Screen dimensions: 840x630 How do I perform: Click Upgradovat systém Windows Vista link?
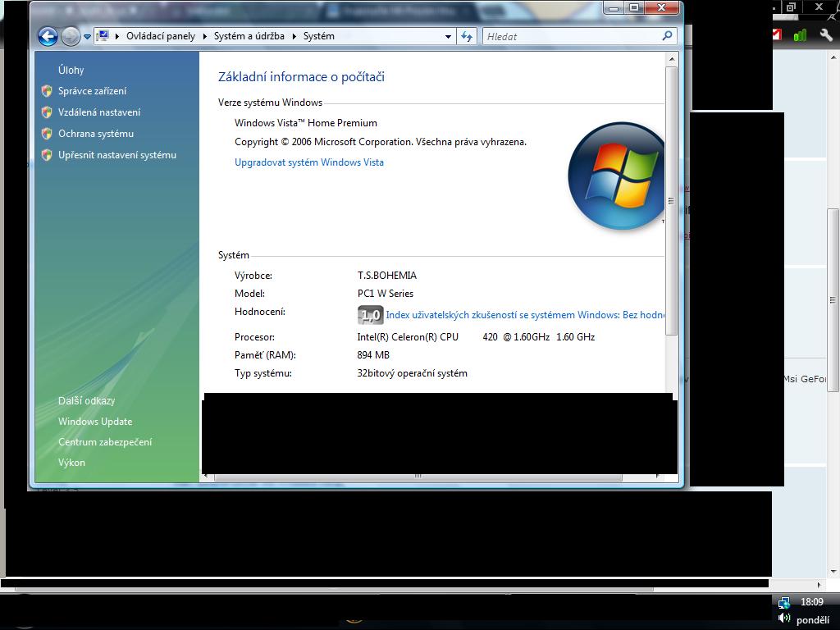[309, 162]
